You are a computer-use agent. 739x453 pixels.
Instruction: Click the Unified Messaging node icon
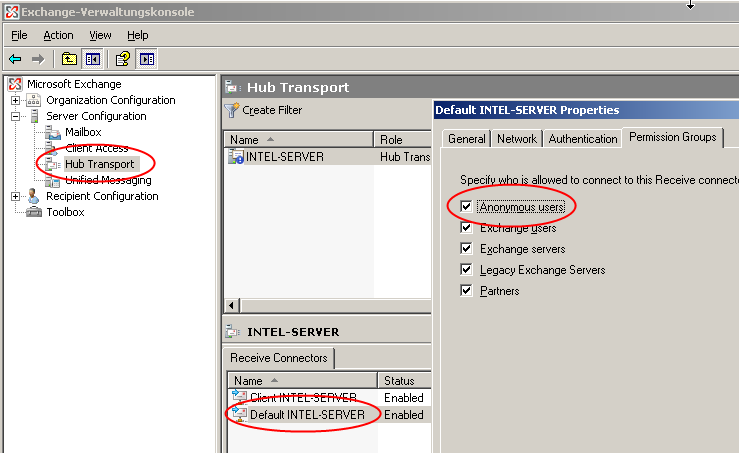pyautogui.click(x=52, y=181)
